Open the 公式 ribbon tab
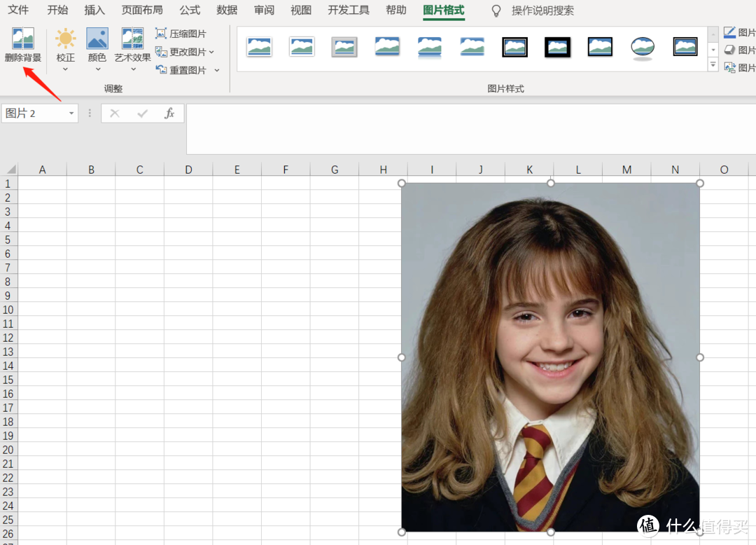This screenshot has height=545, width=756. point(190,11)
